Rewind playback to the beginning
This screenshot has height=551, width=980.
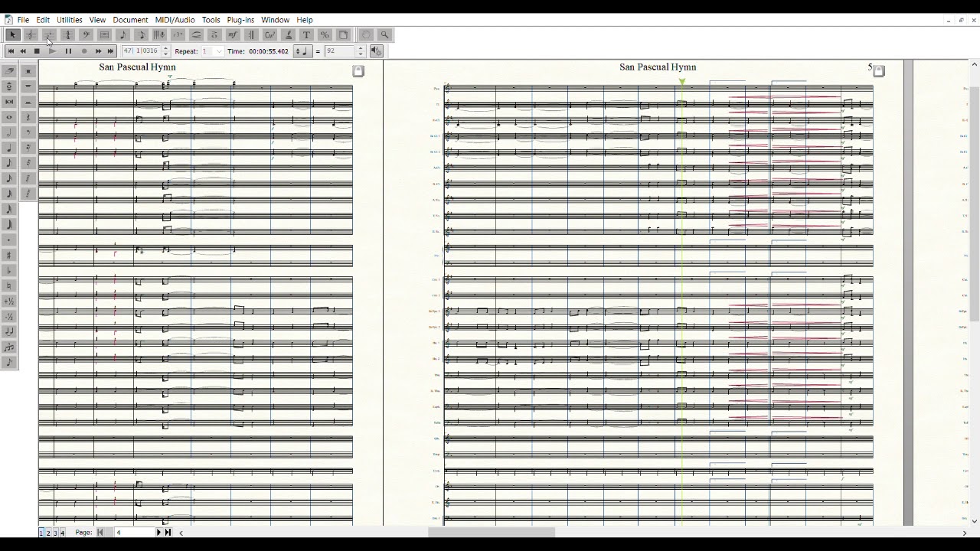11,51
